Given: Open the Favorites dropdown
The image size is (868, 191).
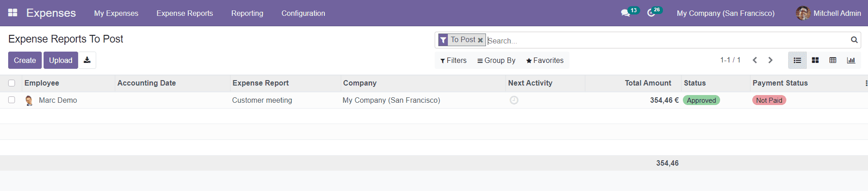Looking at the screenshot, I should (544, 60).
